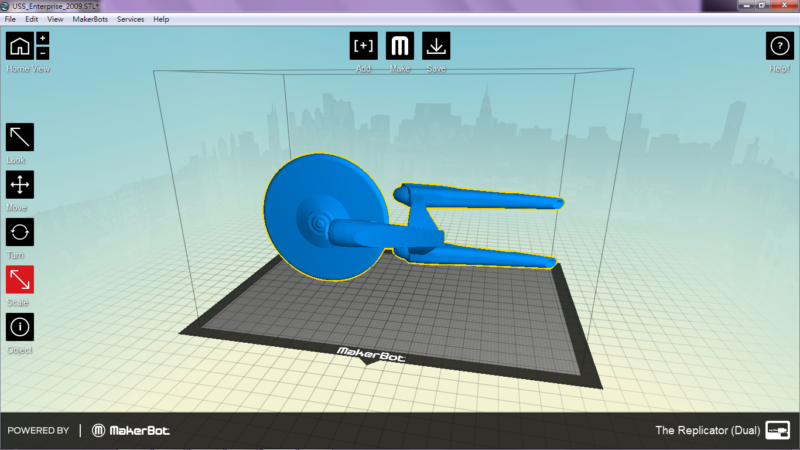The image size is (800, 450).
Task: Click the MakerBot label on build plate
Action: pyautogui.click(x=371, y=354)
